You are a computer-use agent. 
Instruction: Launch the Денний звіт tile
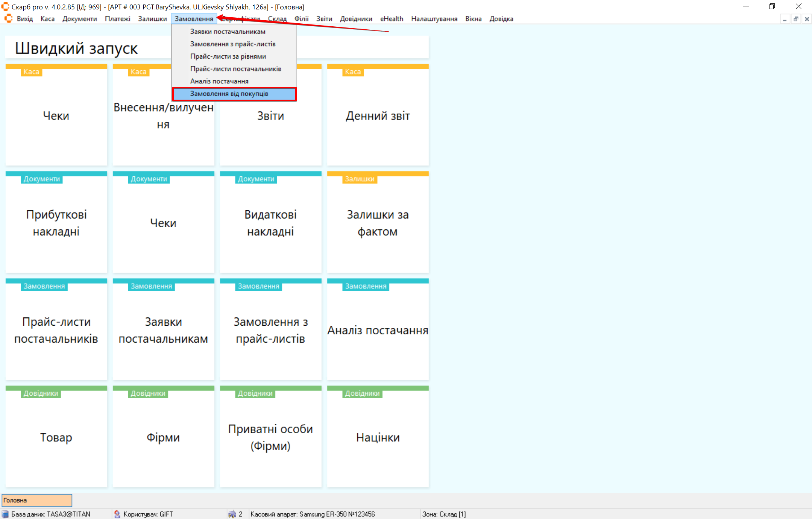(378, 116)
